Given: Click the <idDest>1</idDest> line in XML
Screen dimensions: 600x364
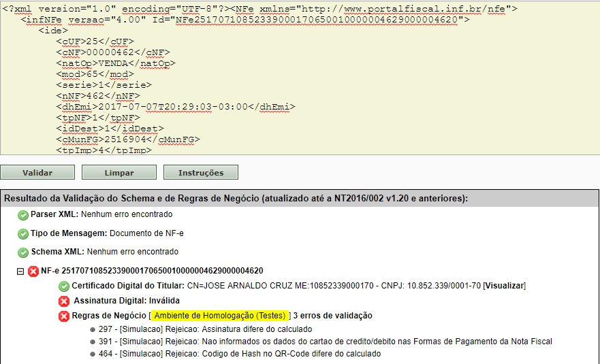Looking at the screenshot, I should [110, 129].
